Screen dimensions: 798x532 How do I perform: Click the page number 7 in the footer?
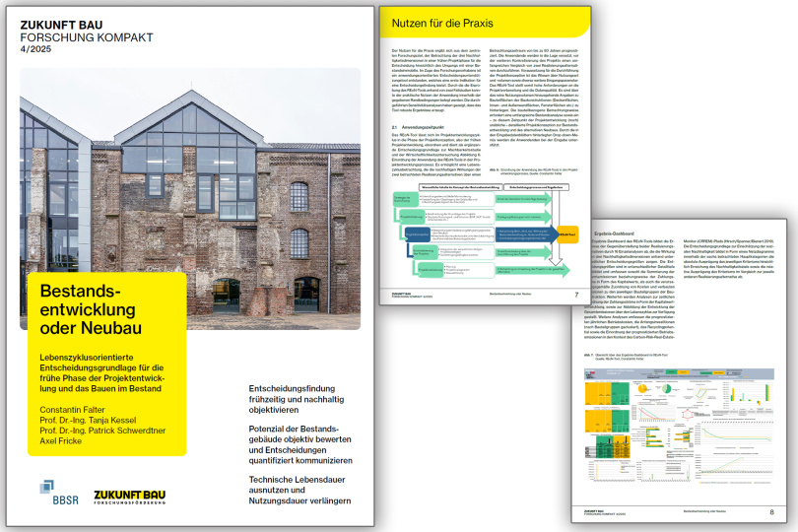coord(576,294)
